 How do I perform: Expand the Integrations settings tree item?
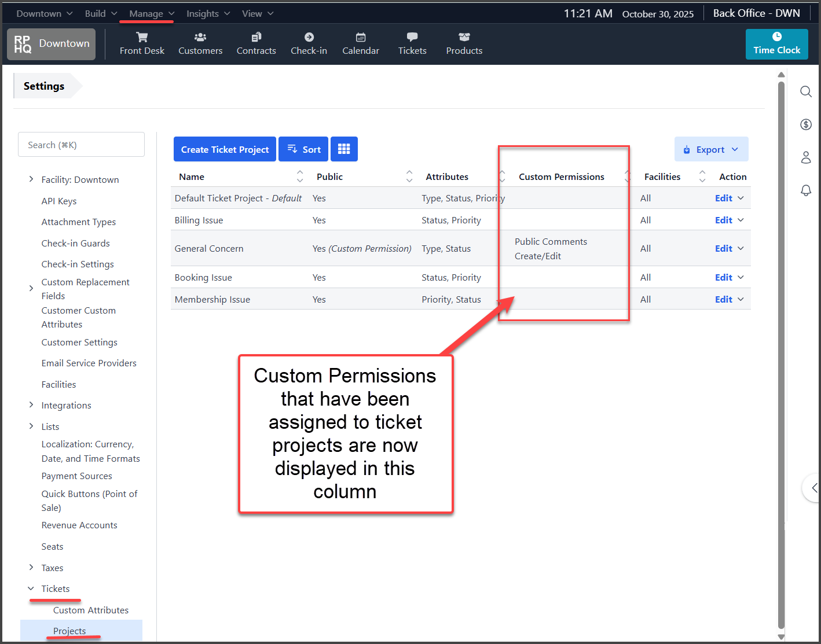point(31,405)
